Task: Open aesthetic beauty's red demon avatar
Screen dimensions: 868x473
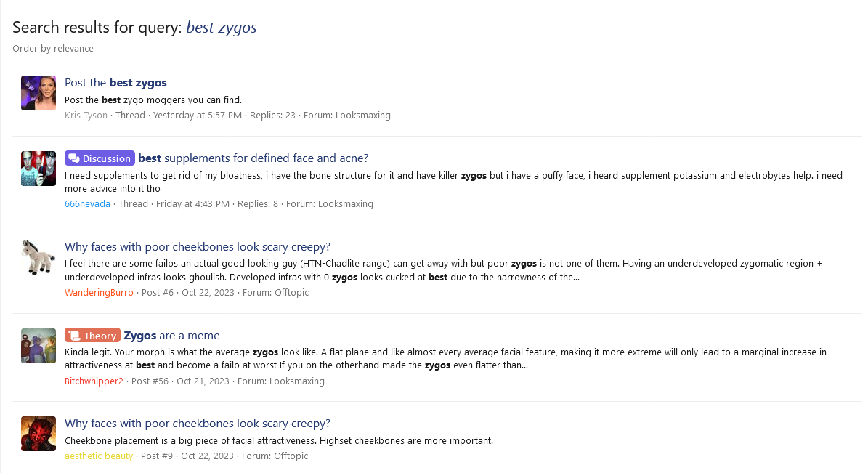Action: [x=38, y=434]
